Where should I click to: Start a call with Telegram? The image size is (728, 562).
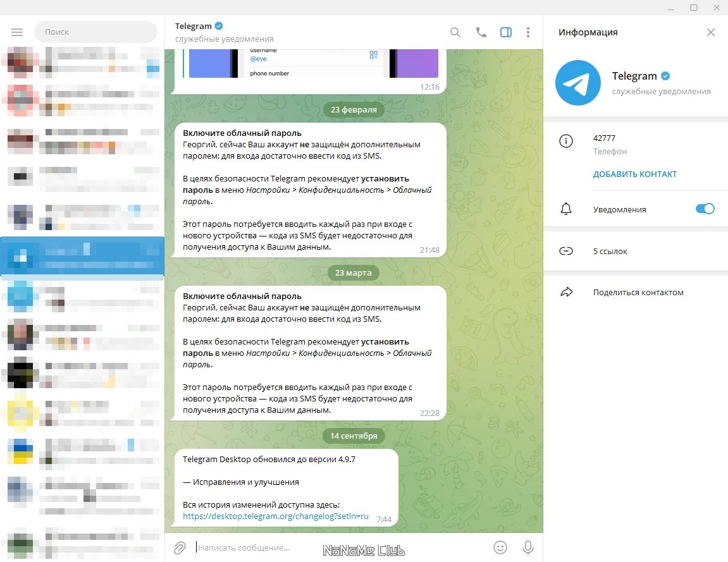click(x=481, y=32)
